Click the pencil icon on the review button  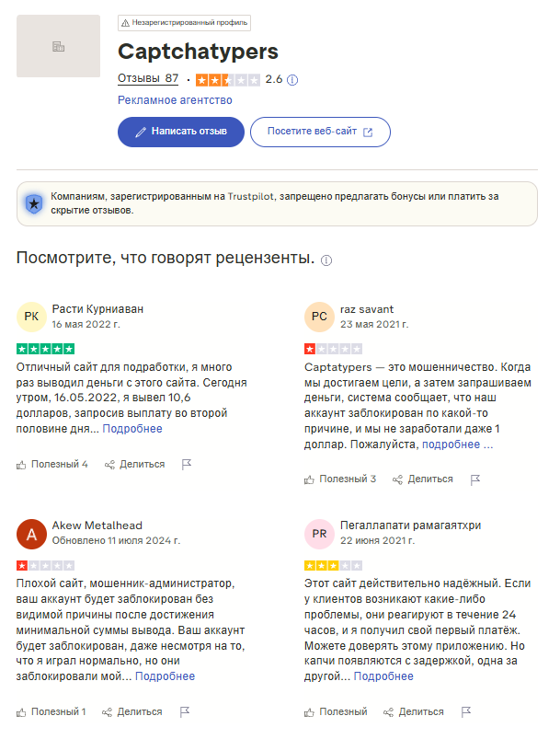139,133
